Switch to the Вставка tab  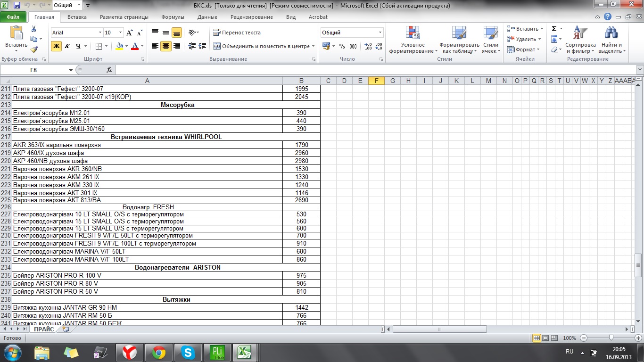tap(77, 17)
